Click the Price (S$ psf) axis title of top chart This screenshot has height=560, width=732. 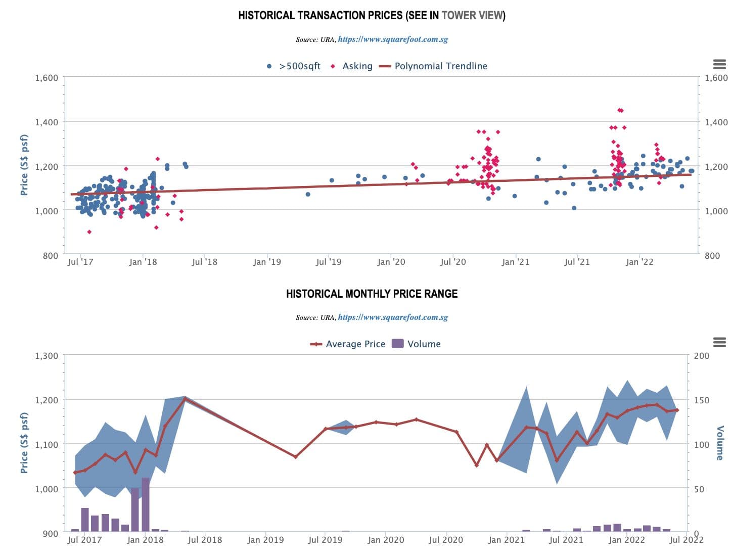(x=24, y=165)
